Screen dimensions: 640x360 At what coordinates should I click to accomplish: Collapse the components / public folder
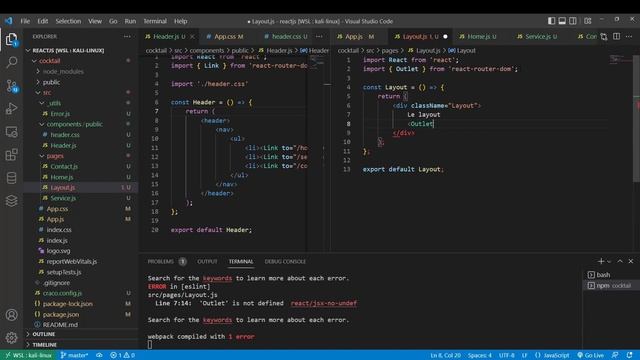click(81, 124)
